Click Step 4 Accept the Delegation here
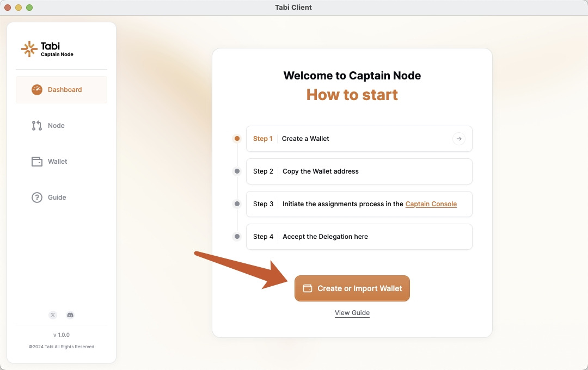The height and width of the screenshot is (370, 588). (359, 237)
